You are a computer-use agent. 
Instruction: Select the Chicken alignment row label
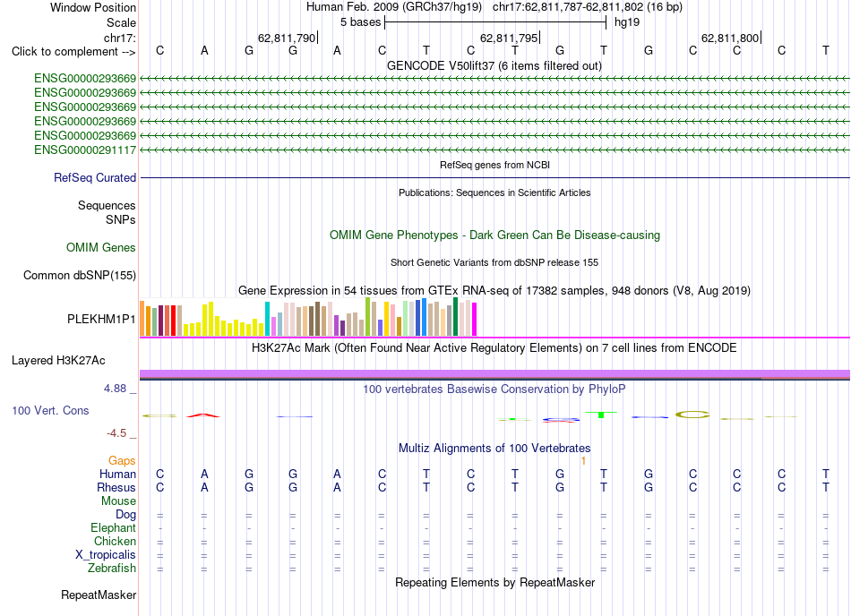pyautogui.click(x=115, y=541)
